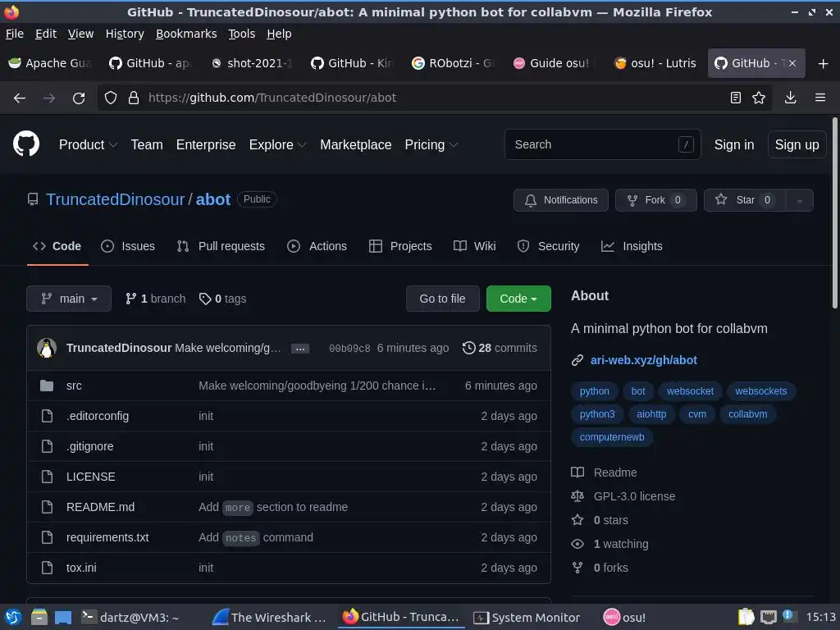Screen dimensions: 840x630
Task: Open README.md file
Action: point(100,507)
